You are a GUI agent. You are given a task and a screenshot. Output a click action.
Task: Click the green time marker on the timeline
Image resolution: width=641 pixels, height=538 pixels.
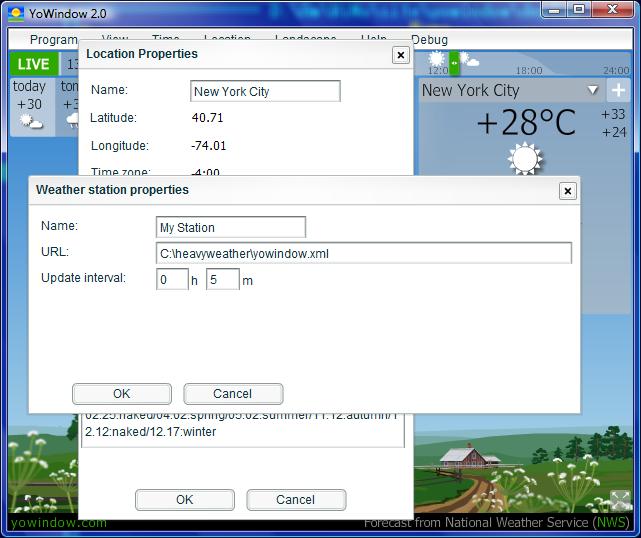454,63
